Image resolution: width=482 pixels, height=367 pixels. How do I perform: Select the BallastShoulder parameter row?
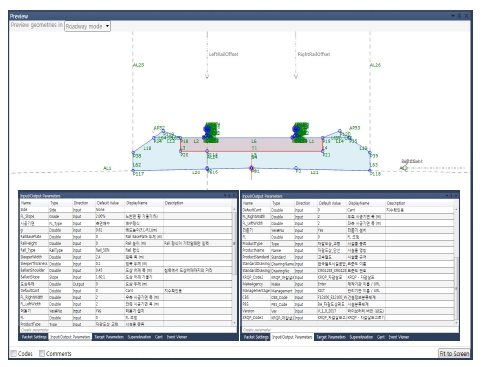click(x=126, y=270)
